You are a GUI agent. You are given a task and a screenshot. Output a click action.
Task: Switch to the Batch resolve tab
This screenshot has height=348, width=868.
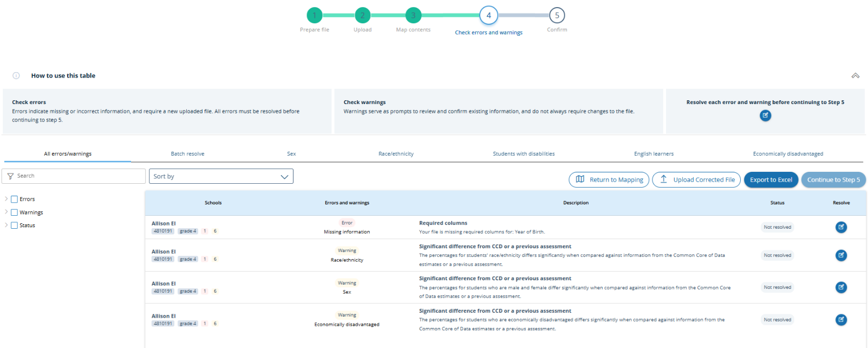click(x=187, y=154)
